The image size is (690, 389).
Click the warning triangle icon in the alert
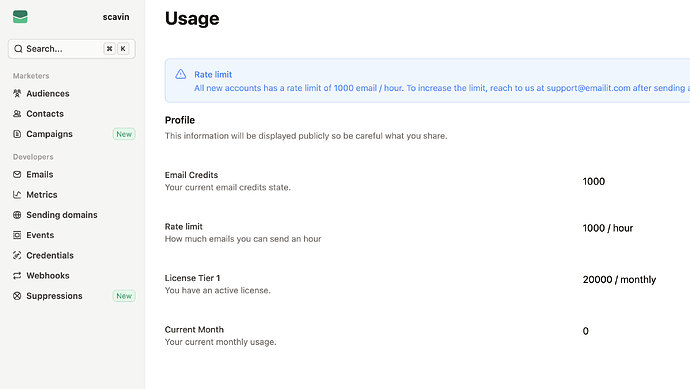[180, 74]
